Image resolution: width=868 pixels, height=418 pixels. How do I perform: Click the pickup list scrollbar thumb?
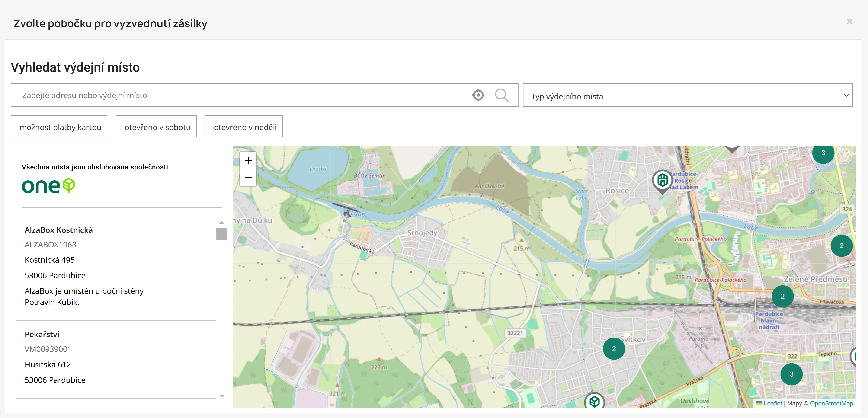pyautogui.click(x=222, y=234)
